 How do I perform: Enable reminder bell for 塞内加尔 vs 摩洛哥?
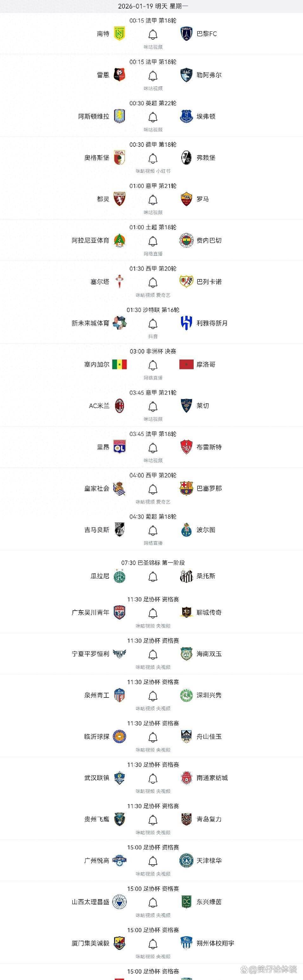153,365
